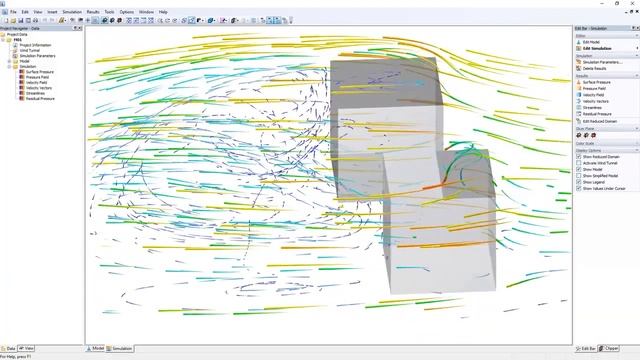This screenshot has width=640, height=360.
Task: Click Edit Reduced Domain text
Action: click(600, 121)
